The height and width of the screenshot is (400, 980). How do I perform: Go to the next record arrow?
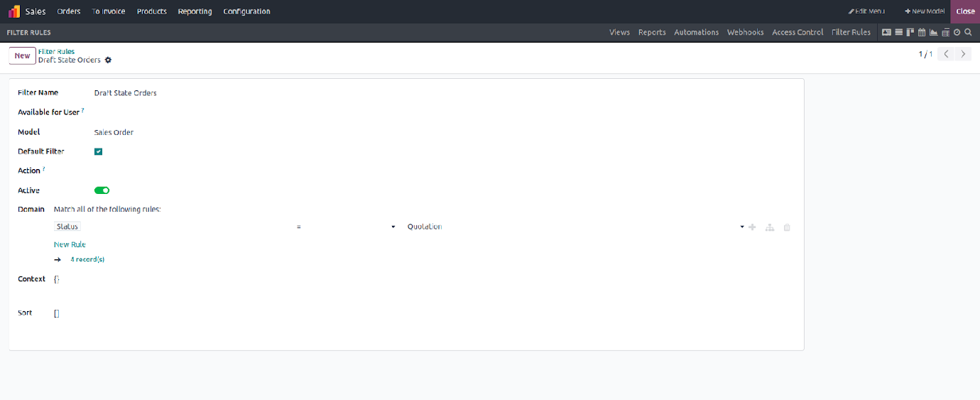click(x=963, y=54)
